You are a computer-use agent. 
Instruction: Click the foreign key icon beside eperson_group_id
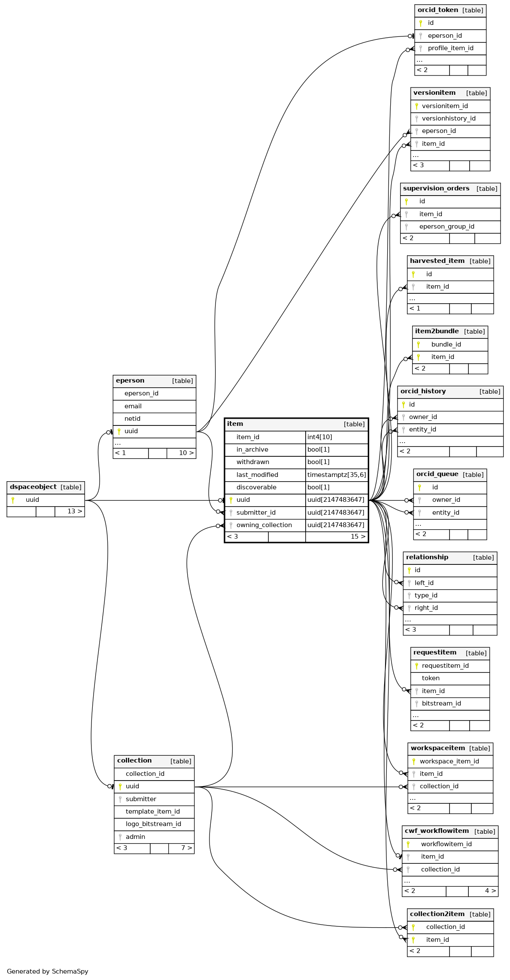tap(406, 226)
